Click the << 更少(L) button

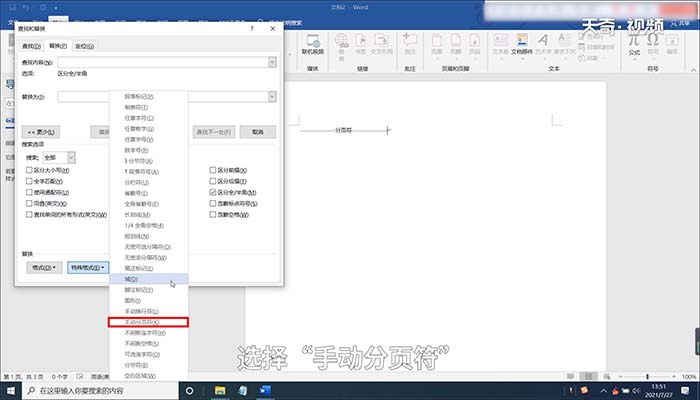click(41, 132)
